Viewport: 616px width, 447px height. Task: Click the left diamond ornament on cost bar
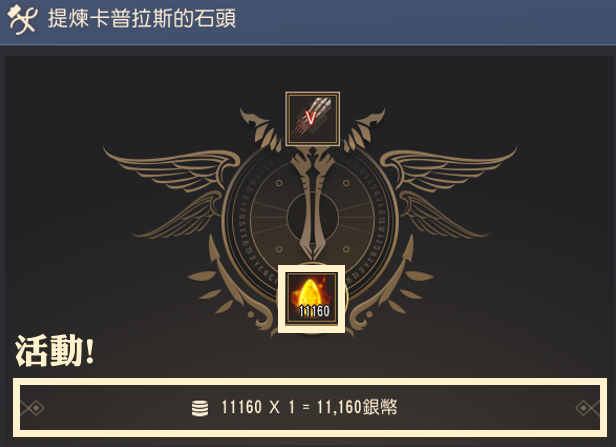[33, 408]
